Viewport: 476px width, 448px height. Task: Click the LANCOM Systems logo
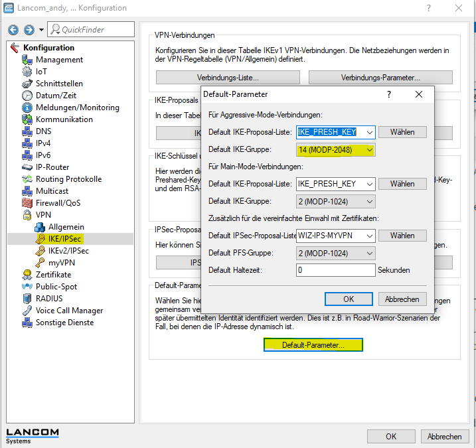coord(32,436)
